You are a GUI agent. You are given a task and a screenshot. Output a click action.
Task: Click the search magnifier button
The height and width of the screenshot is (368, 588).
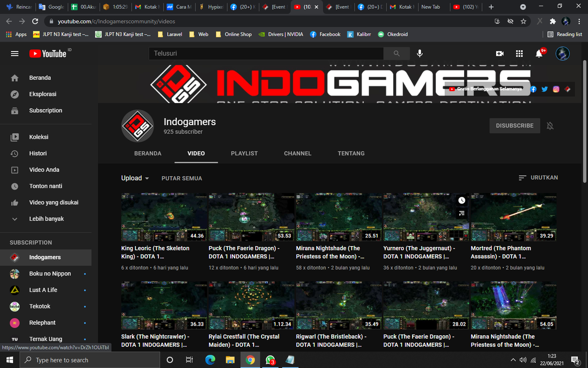(x=397, y=53)
